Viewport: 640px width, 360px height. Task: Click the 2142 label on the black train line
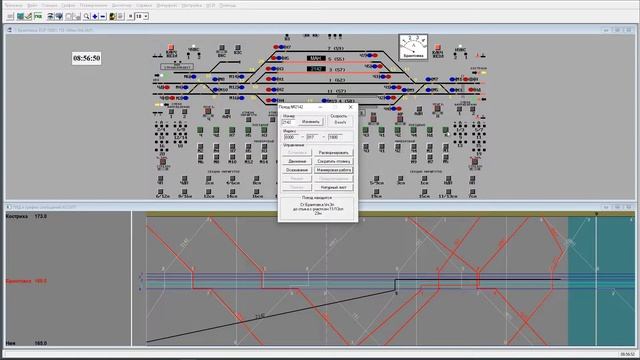click(260, 316)
